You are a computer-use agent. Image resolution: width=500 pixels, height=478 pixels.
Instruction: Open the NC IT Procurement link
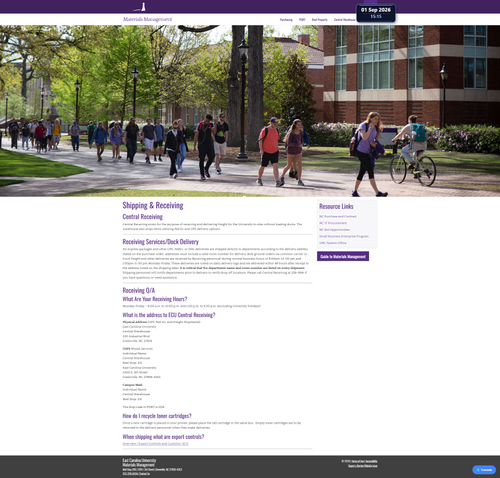(x=333, y=223)
